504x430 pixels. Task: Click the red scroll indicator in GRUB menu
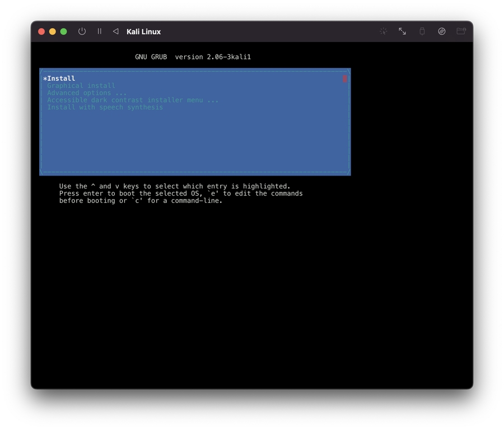tap(344, 79)
